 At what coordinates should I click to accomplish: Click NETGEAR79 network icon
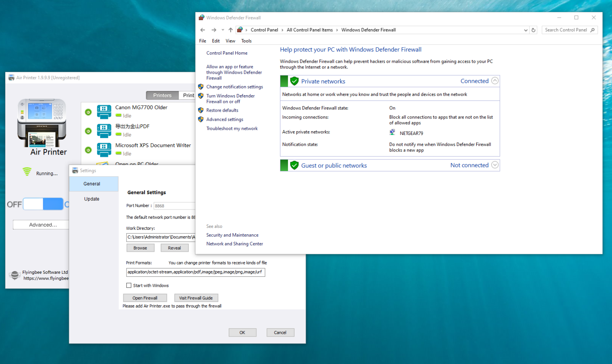pyautogui.click(x=392, y=132)
